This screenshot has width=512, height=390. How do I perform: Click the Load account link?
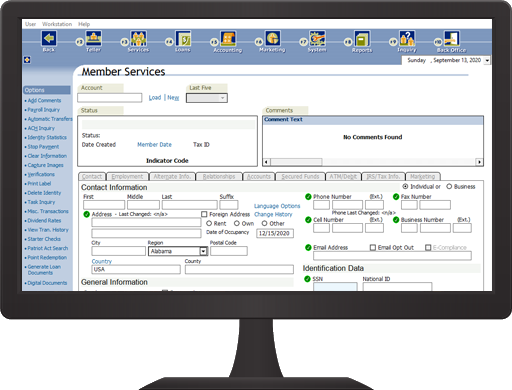pos(155,98)
